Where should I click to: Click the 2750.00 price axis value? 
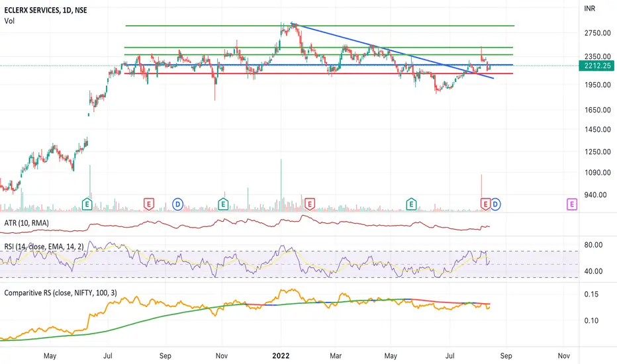[x=598, y=33]
